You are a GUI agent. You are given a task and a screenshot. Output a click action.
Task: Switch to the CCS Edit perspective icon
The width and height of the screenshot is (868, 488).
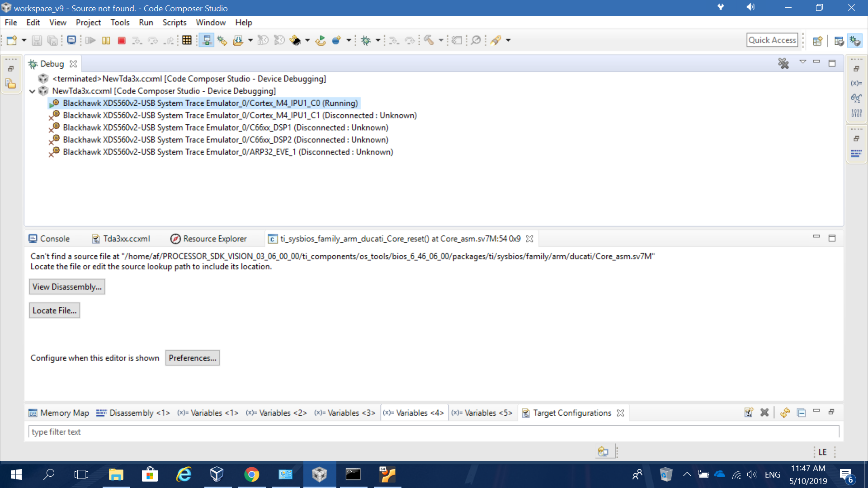tap(839, 41)
